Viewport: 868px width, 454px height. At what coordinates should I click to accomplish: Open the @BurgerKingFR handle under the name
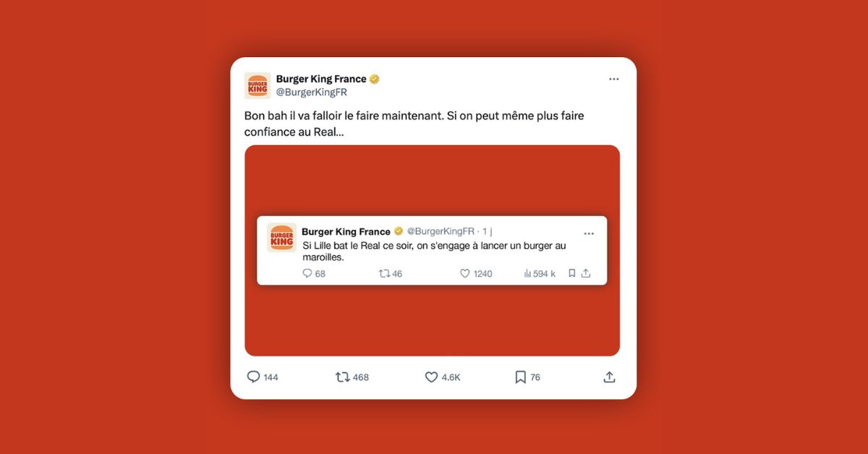pyautogui.click(x=312, y=93)
